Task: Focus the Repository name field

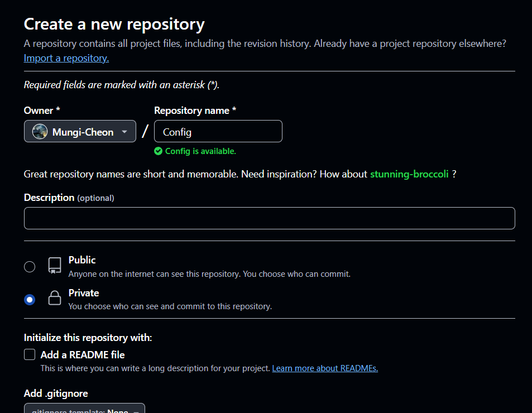Action: pyautogui.click(x=218, y=131)
